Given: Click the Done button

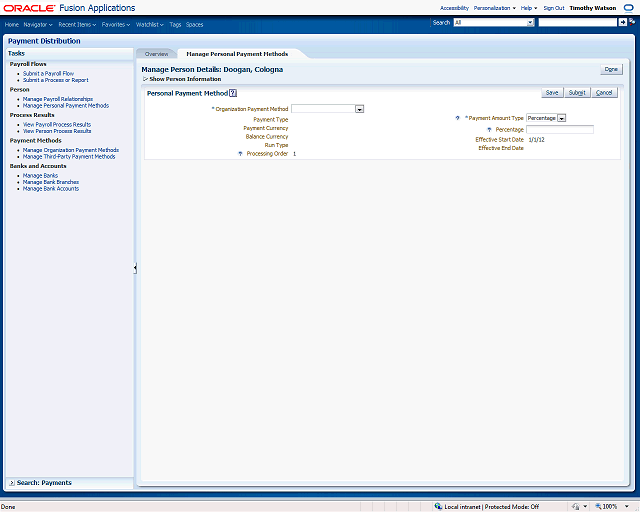Looking at the screenshot, I should coord(611,70).
